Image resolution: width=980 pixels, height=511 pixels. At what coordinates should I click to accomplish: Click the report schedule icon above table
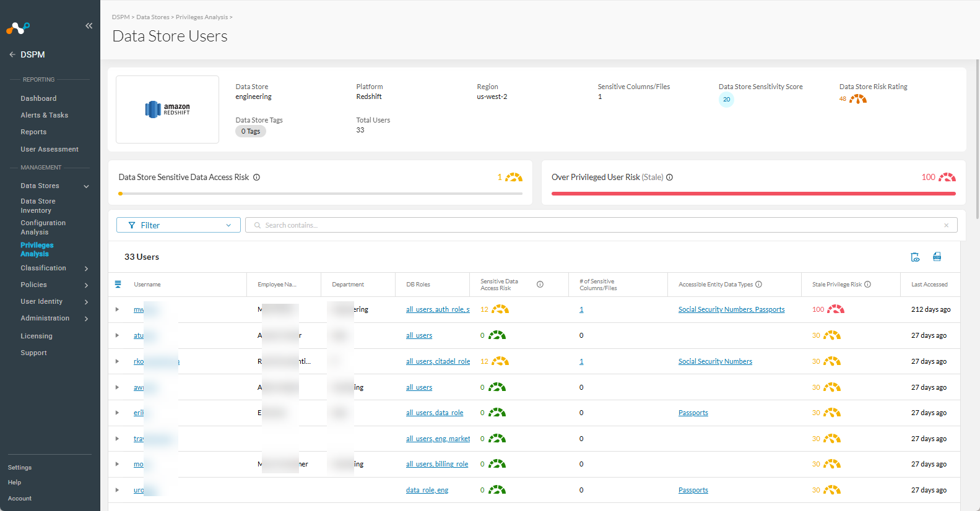point(915,257)
